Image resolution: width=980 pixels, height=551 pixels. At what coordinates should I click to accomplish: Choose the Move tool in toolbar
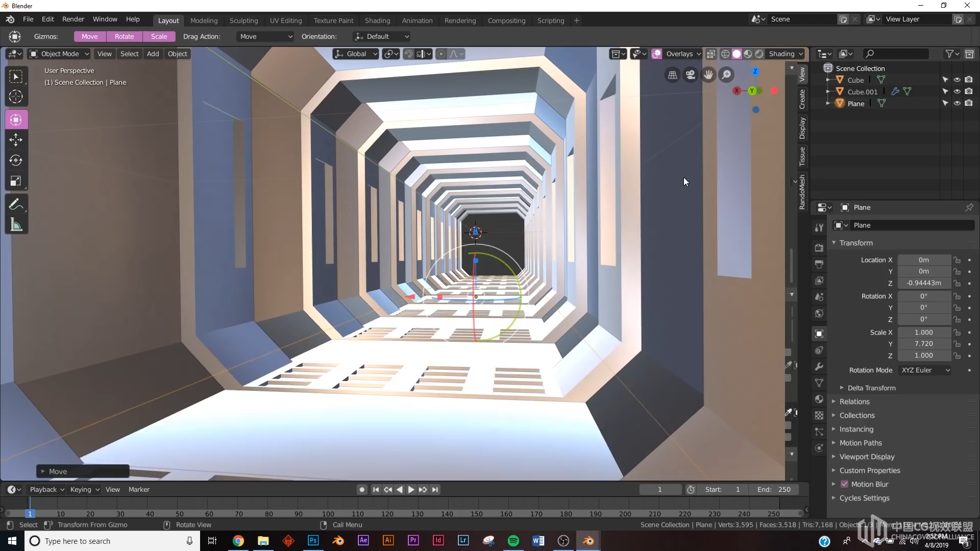point(16,140)
